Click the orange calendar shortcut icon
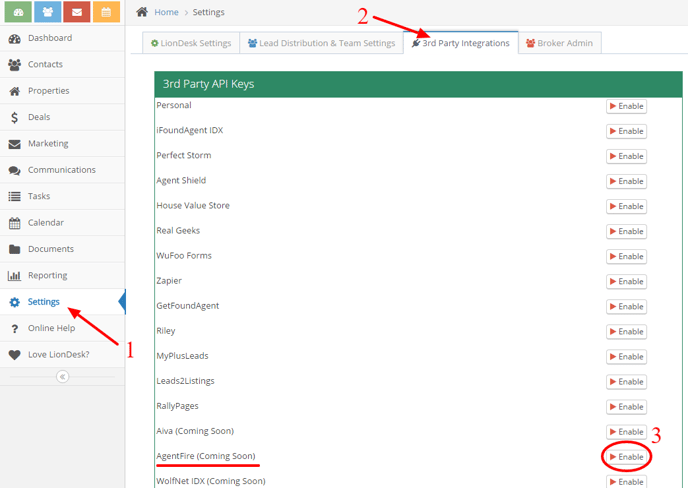The image size is (688, 488). click(x=106, y=11)
